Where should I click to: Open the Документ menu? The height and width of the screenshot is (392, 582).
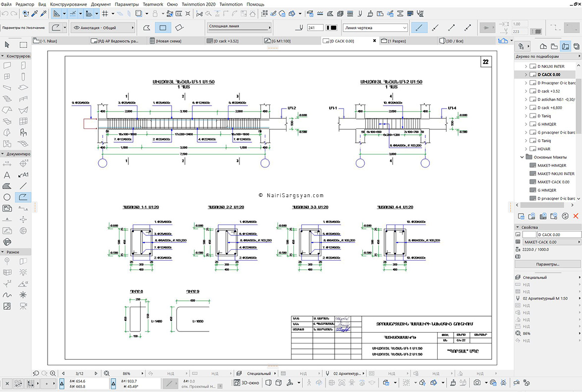click(x=101, y=4)
